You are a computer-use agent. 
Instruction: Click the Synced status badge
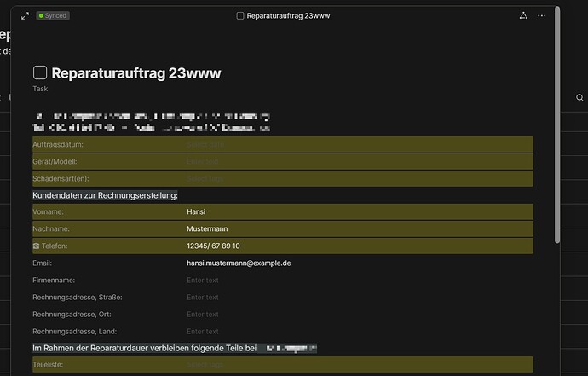point(53,15)
